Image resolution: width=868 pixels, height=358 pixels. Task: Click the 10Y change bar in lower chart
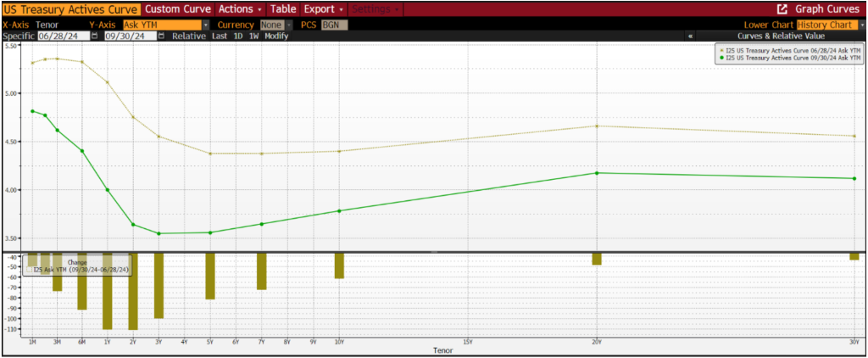click(x=339, y=266)
